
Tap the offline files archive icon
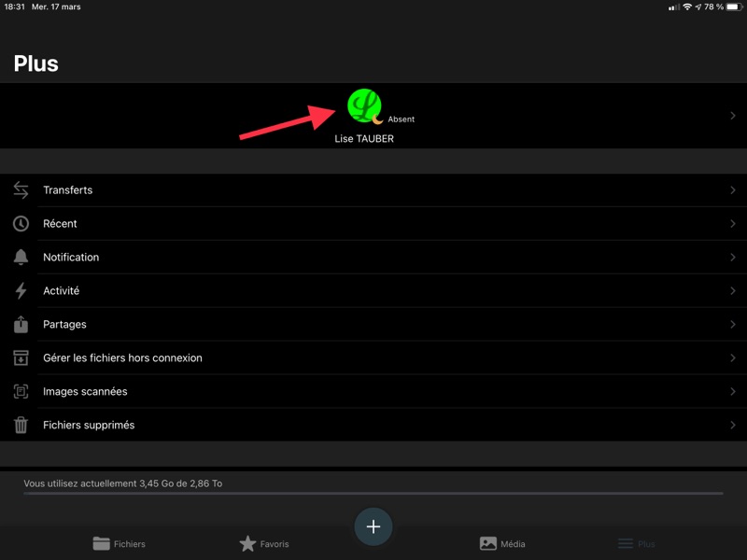(x=21, y=358)
